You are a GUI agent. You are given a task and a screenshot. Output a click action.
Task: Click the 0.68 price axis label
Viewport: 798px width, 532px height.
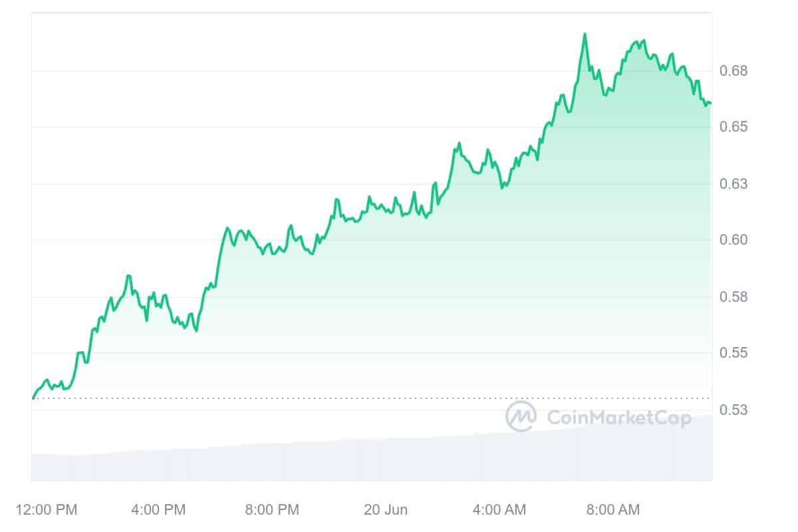click(x=734, y=70)
